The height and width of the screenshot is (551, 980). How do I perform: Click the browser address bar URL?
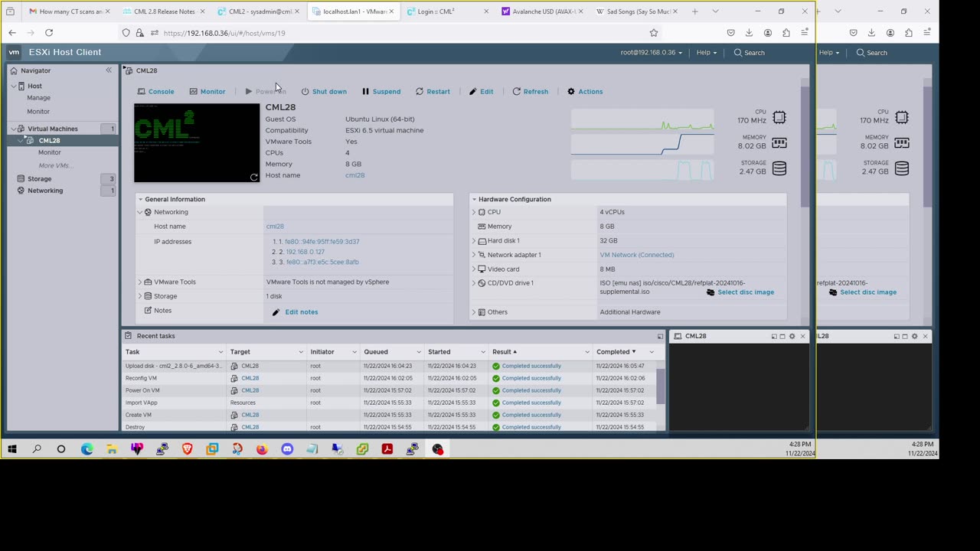[x=224, y=33]
